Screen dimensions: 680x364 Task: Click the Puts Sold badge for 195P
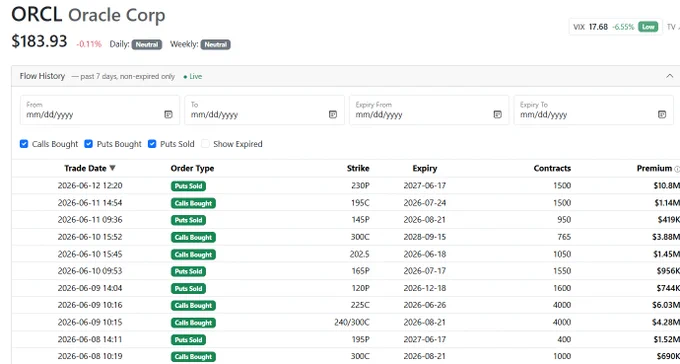[188, 340]
